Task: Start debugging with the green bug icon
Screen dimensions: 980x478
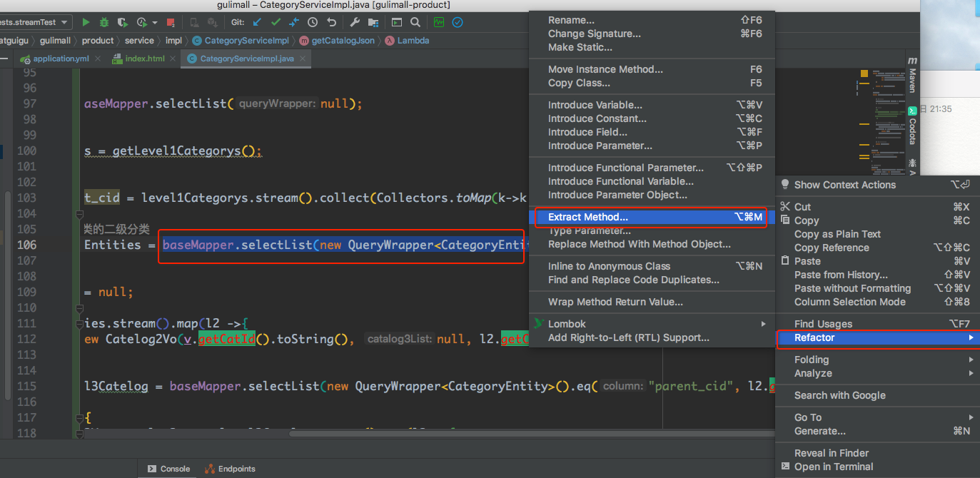Action: point(104,23)
